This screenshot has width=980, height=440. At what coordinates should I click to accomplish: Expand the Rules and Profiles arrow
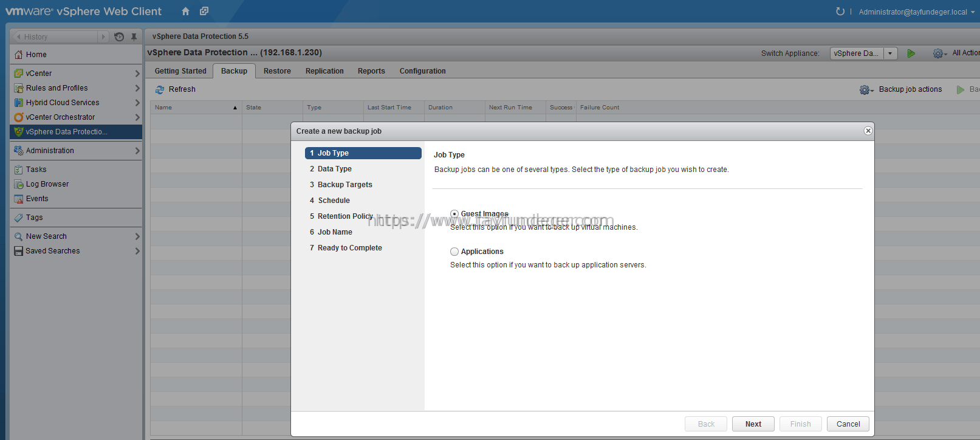point(137,88)
